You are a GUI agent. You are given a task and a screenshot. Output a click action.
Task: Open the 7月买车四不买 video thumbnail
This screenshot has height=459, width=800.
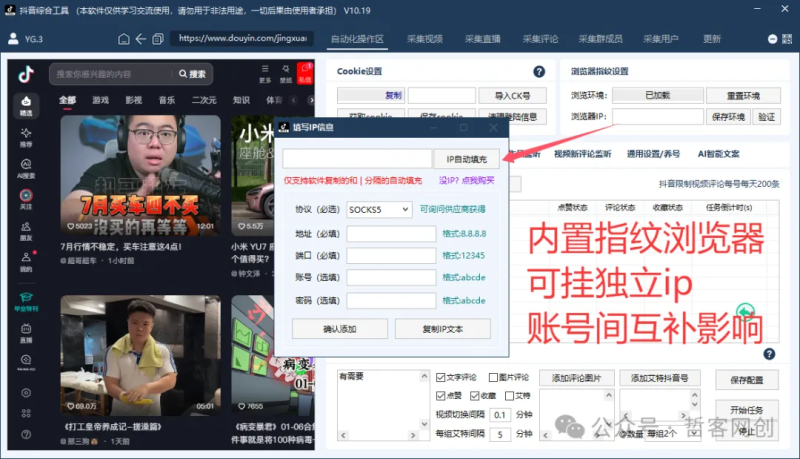click(141, 175)
